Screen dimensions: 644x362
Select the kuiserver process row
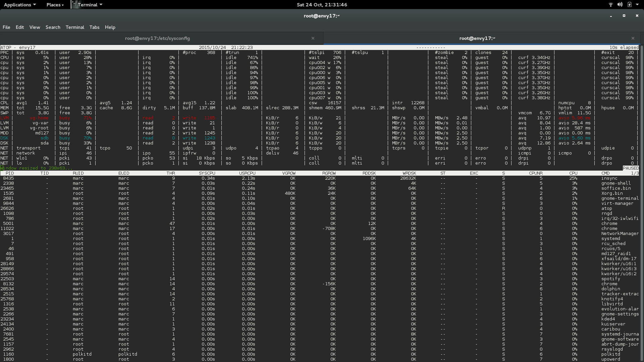[x=320, y=324]
